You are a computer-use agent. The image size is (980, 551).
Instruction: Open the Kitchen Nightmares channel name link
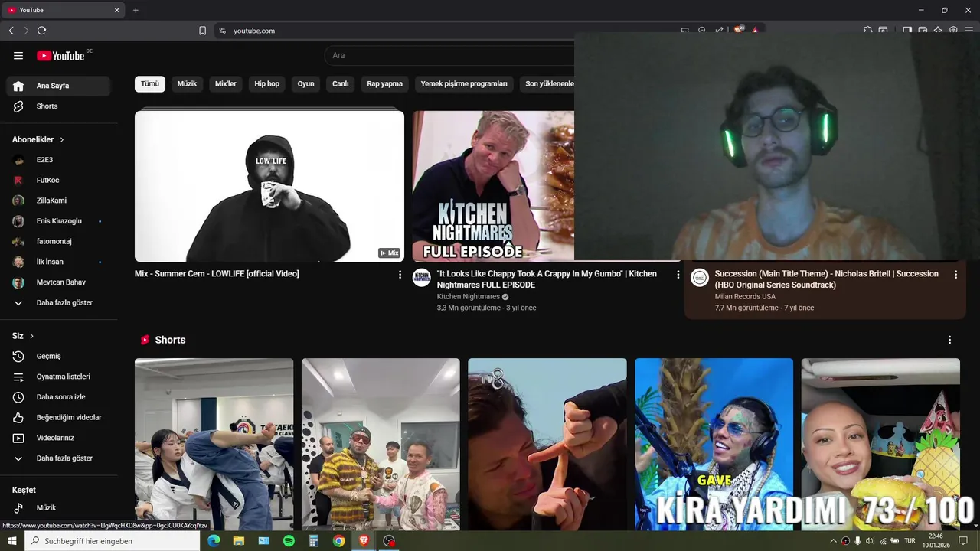[x=468, y=296]
